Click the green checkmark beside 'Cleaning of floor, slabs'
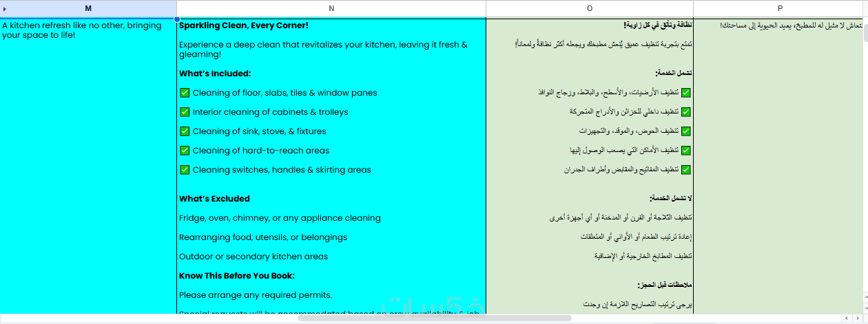Image resolution: width=868 pixels, height=324 pixels. tap(185, 92)
